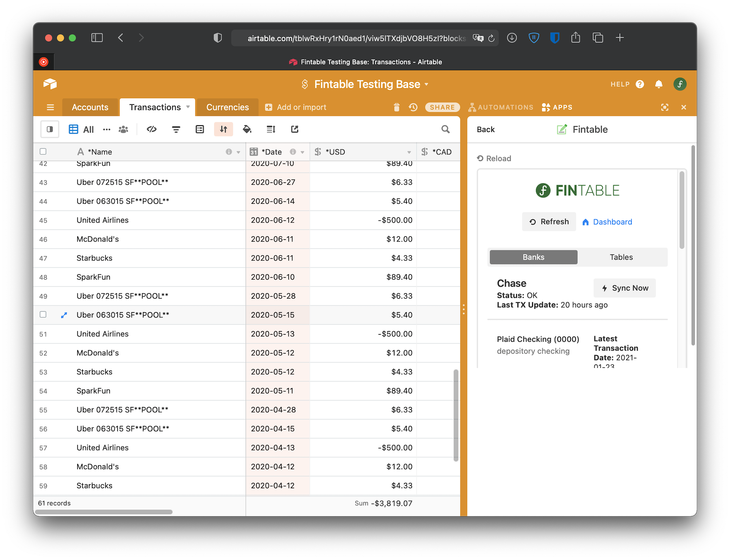Open the base trash icon

[x=397, y=107]
